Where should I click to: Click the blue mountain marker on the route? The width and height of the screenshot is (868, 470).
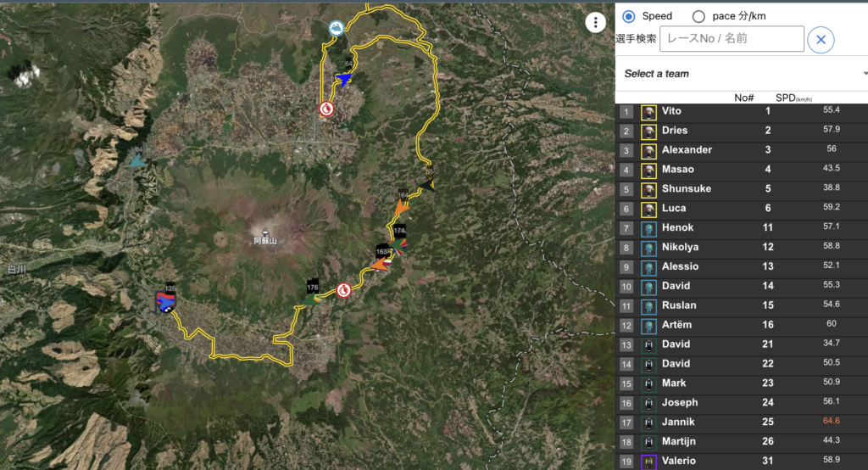tap(337, 28)
